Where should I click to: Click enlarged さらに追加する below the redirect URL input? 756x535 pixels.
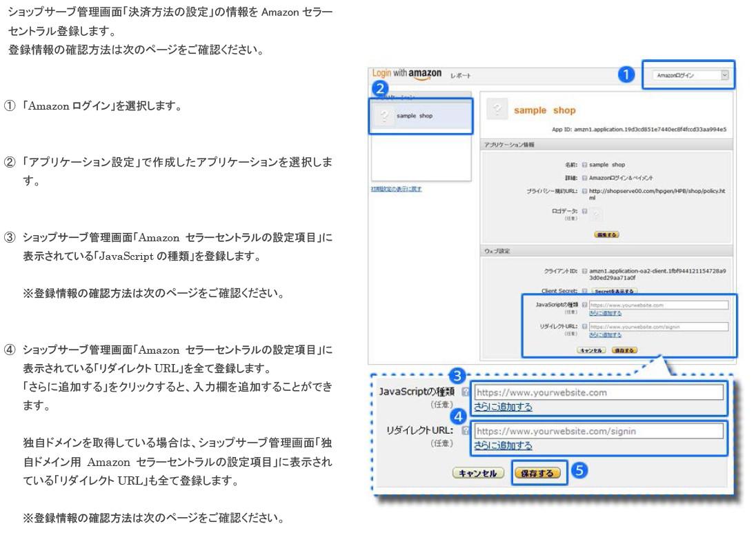(x=503, y=445)
